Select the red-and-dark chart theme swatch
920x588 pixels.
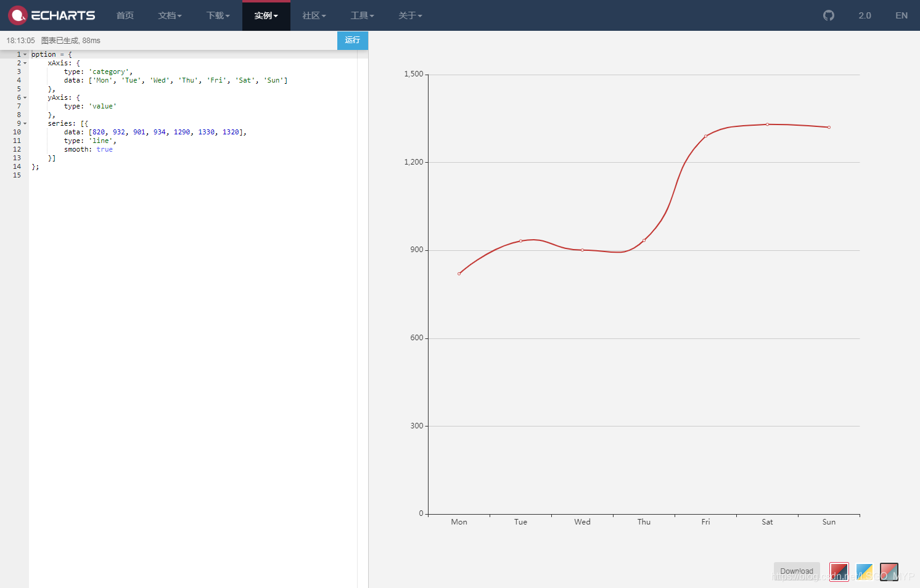point(839,571)
